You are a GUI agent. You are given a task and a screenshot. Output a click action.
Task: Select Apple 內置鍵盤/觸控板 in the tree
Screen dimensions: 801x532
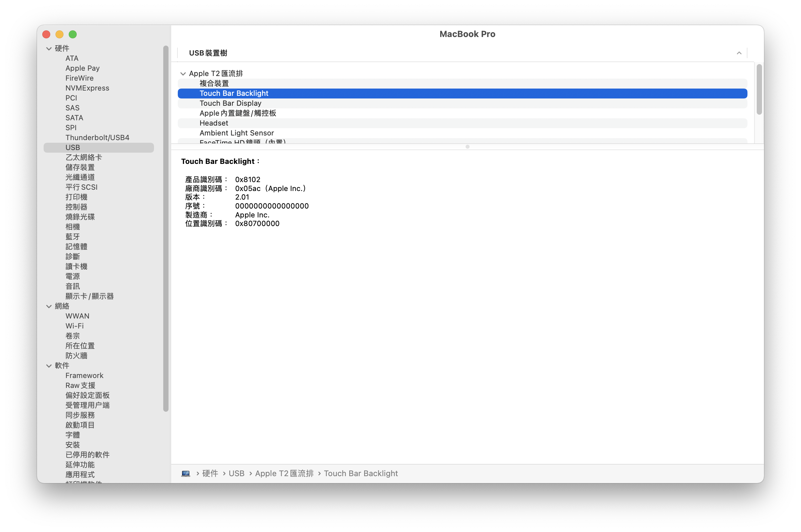pyautogui.click(x=238, y=113)
